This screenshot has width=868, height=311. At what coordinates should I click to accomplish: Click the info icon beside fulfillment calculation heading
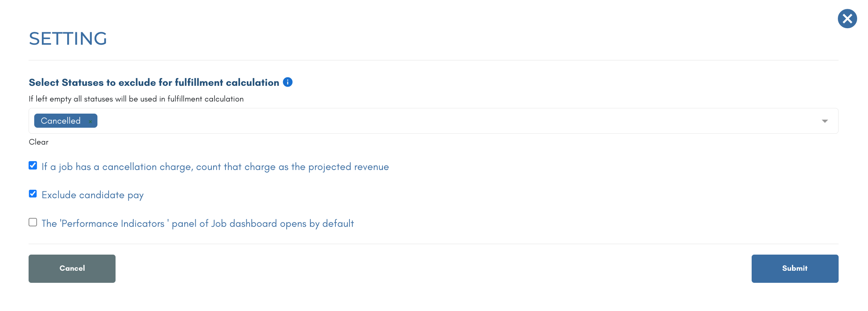(x=287, y=82)
